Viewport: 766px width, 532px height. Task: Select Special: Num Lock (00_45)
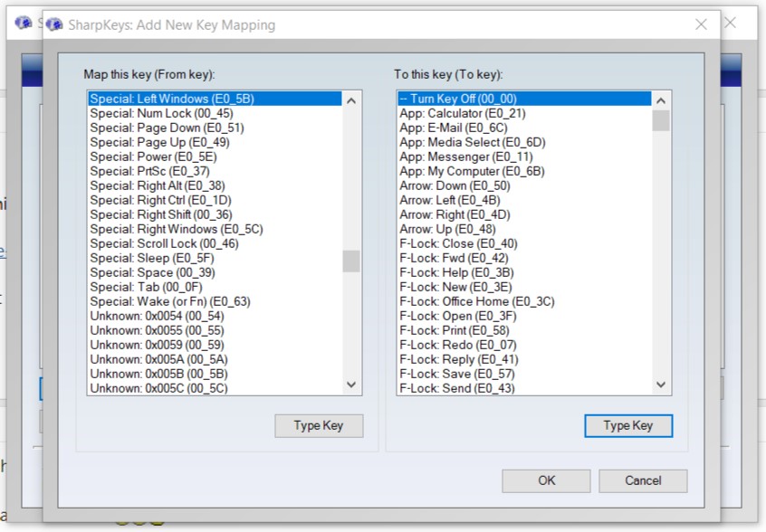215,113
